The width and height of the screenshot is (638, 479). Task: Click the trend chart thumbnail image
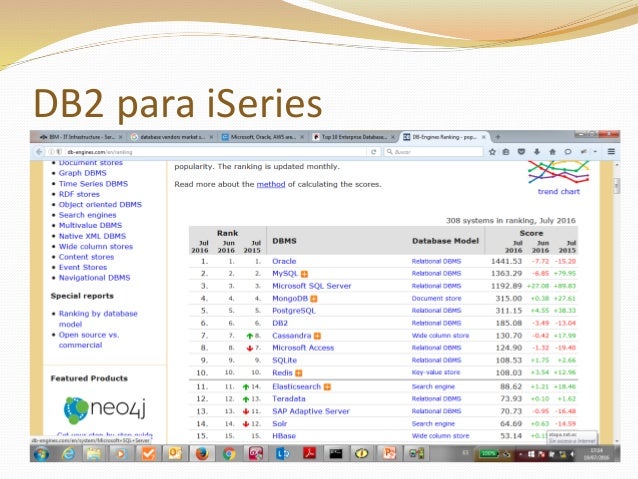tap(558, 172)
